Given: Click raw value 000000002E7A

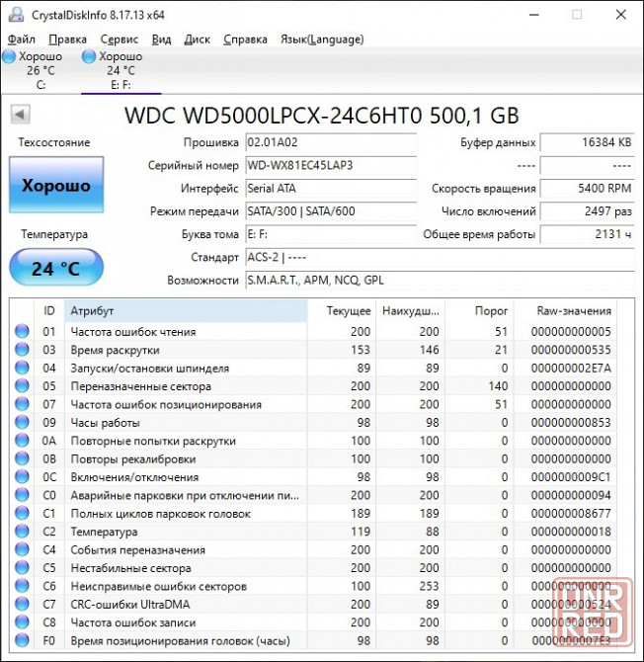Looking at the screenshot, I should pos(571,369).
